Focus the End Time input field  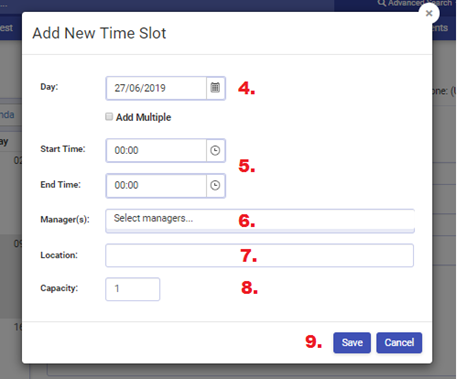(x=156, y=185)
